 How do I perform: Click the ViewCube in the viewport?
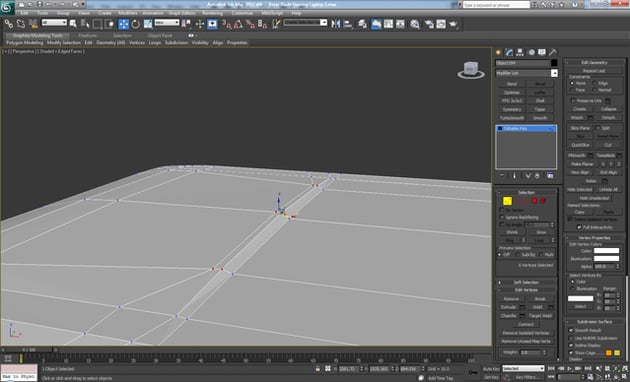(x=471, y=70)
